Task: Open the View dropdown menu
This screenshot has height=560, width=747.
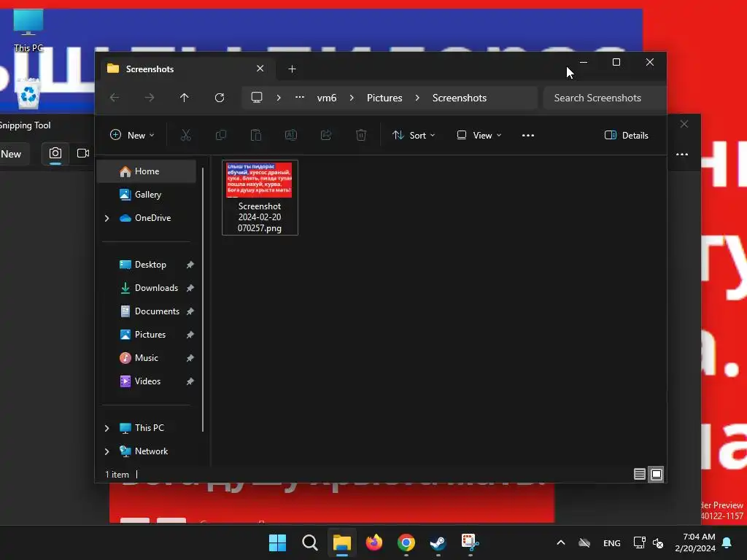Action: click(x=479, y=135)
